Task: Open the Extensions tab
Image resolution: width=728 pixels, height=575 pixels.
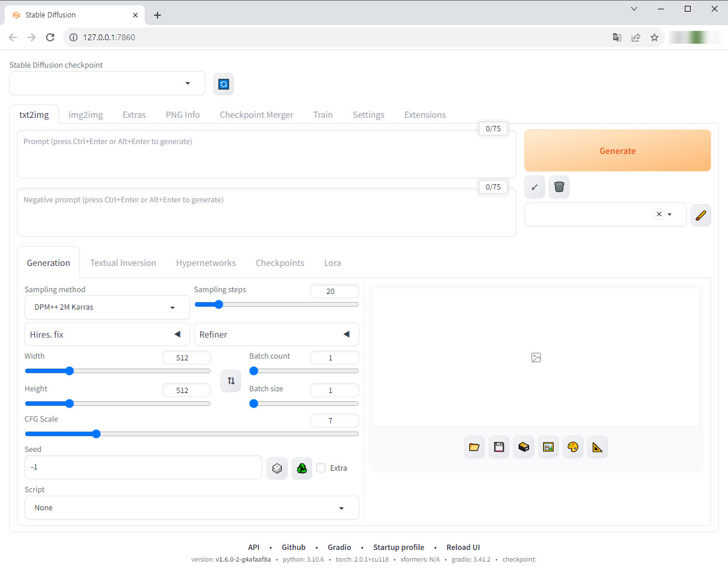Action: click(x=425, y=115)
